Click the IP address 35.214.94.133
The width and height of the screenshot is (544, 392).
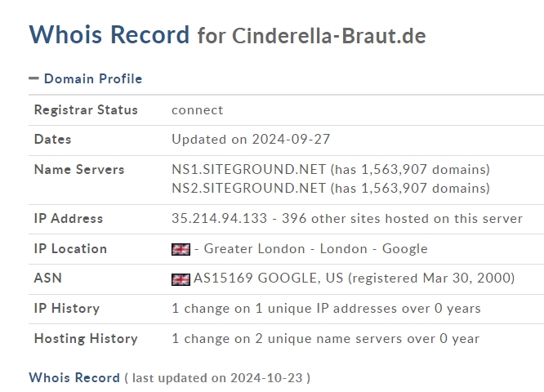point(221,218)
